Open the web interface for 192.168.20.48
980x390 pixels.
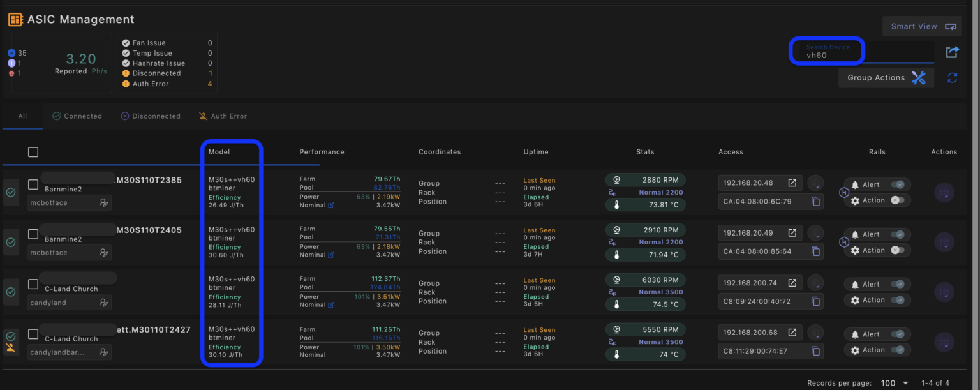792,183
